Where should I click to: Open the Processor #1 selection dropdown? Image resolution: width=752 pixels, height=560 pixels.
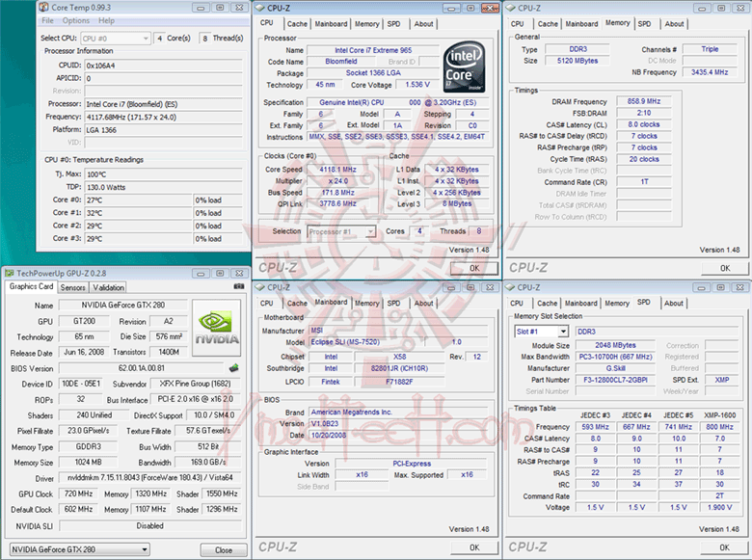(341, 231)
